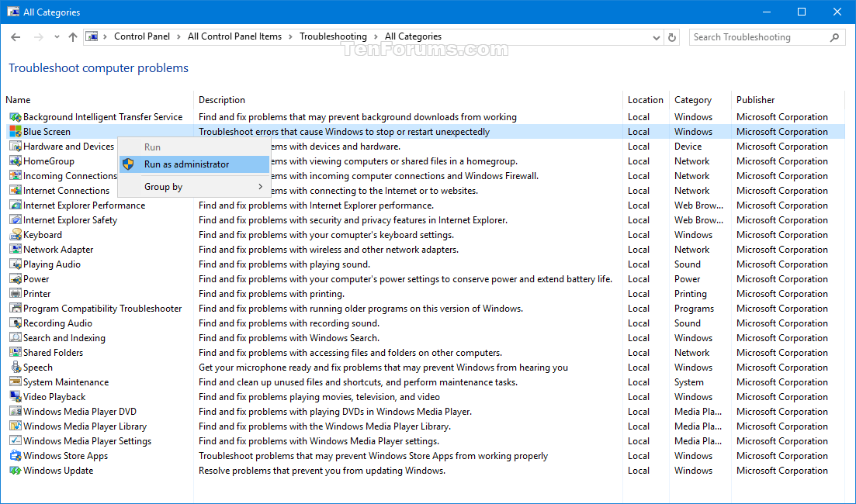The height and width of the screenshot is (504, 856).
Task: Sort by the Category column header
Action: point(693,100)
